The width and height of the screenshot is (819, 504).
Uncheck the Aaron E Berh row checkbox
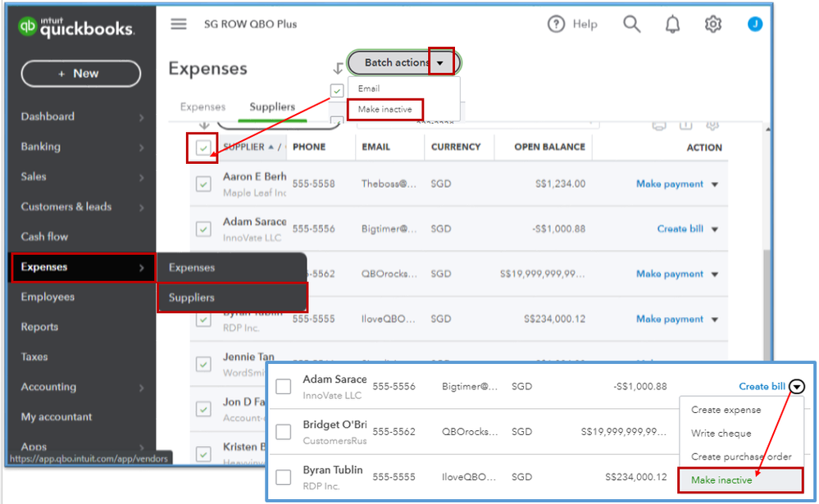click(203, 185)
